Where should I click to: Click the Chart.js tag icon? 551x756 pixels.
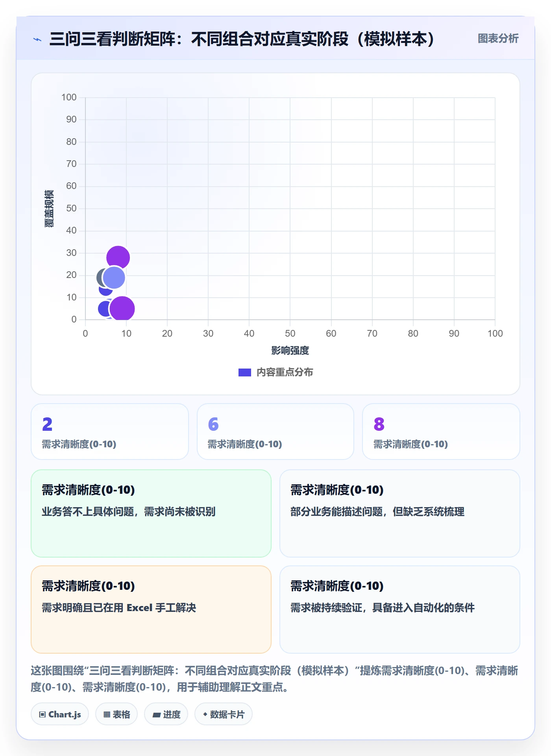tap(43, 714)
